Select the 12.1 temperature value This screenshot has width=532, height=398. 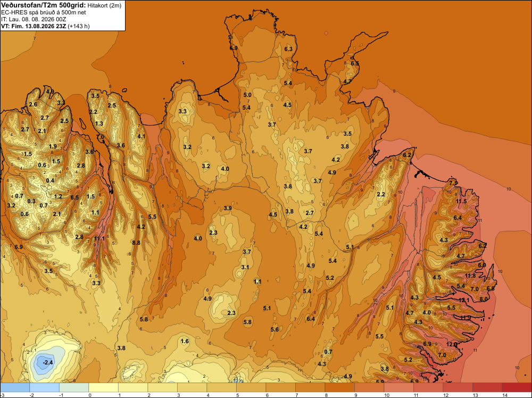pyautogui.click(x=464, y=300)
